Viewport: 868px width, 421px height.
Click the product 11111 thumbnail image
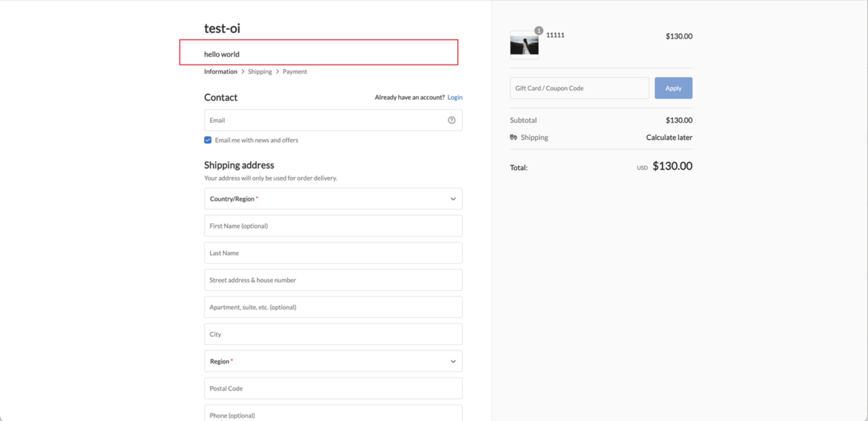pos(524,46)
